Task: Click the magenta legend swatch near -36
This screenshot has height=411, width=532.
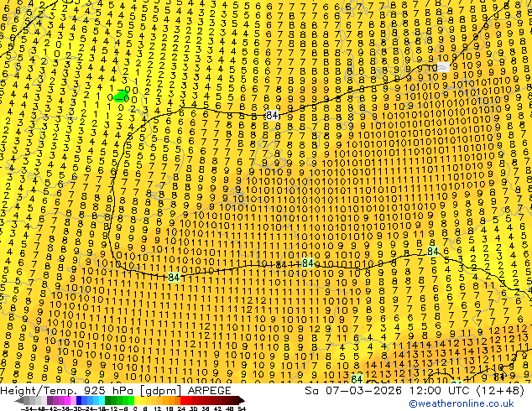Action: click(67, 401)
